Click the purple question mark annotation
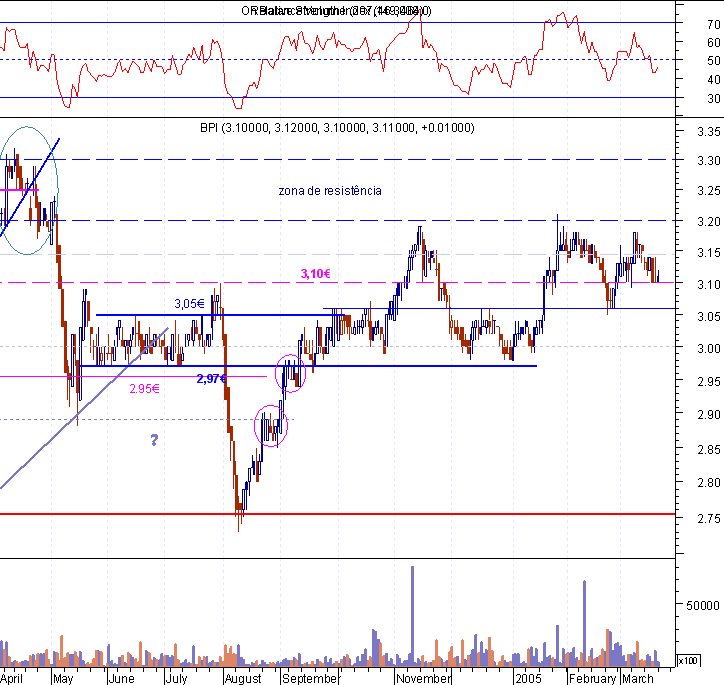 (x=154, y=440)
